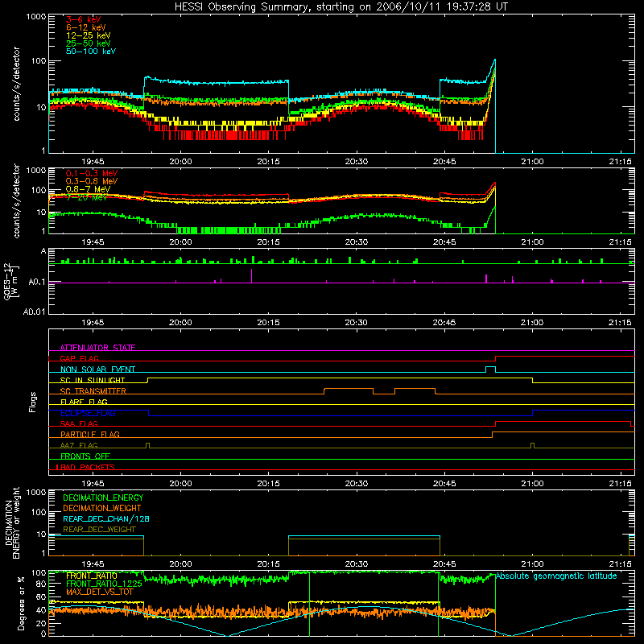Screen dimensions: 644x644
Task: Click the A0.01 tick on GOES panel
Action: click(x=35, y=312)
